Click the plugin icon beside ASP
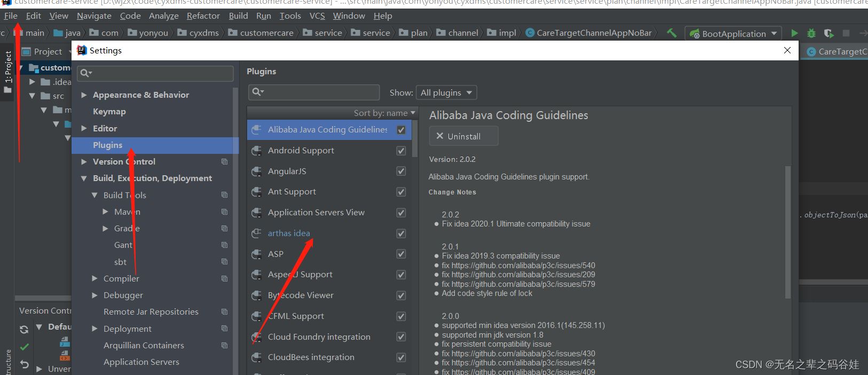The width and height of the screenshot is (868, 375). click(257, 254)
